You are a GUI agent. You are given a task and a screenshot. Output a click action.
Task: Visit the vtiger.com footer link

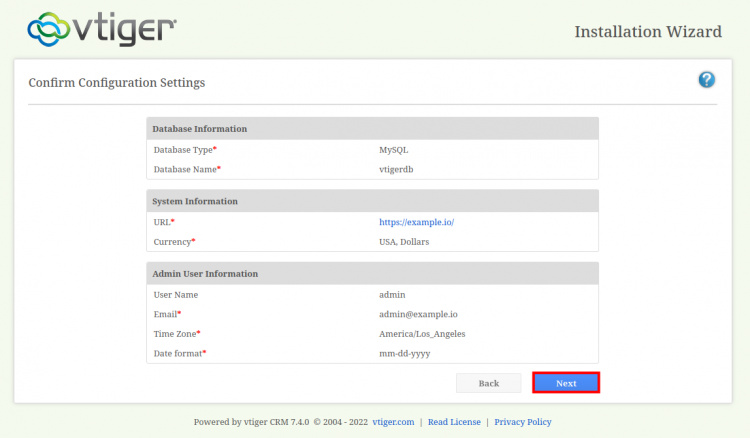click(391, 422)
